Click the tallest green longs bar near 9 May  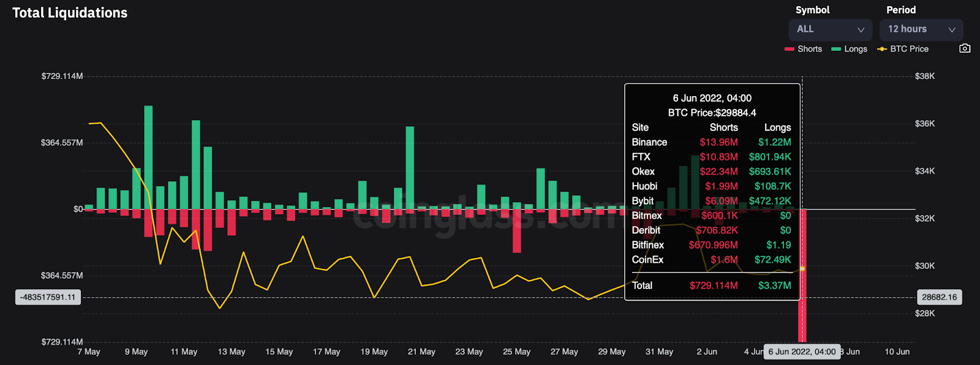tap(148, 157)
